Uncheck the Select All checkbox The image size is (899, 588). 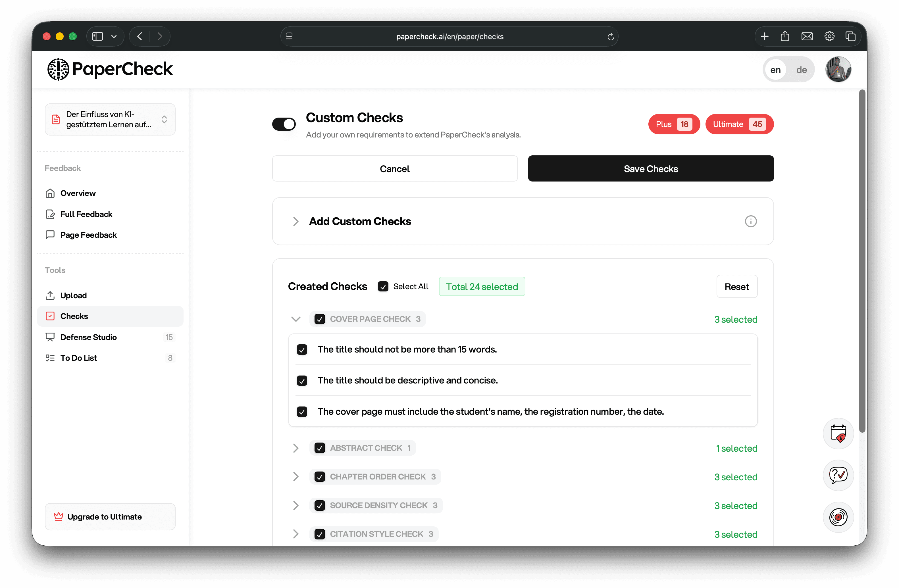coord(383,287)
